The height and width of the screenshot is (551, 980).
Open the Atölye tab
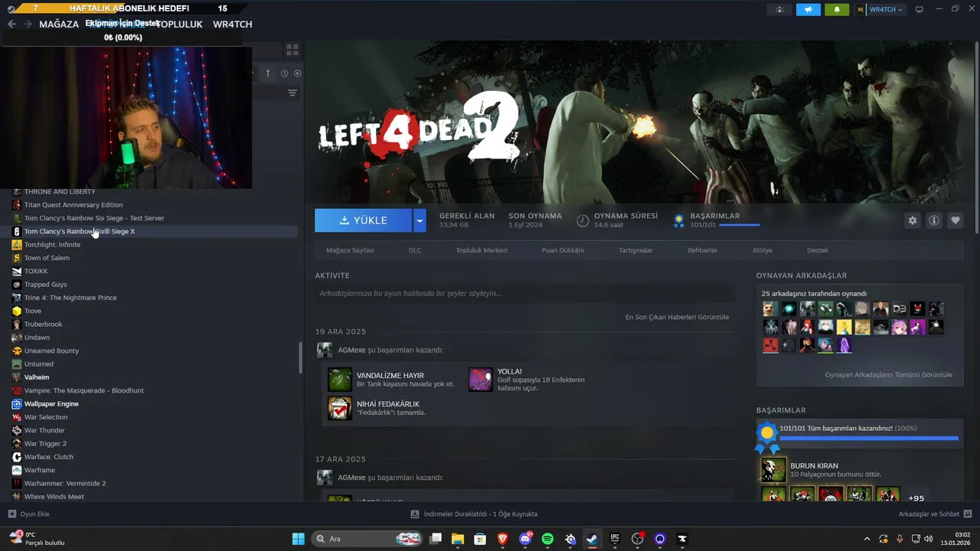pyautogui.click(x=762, y=250)
